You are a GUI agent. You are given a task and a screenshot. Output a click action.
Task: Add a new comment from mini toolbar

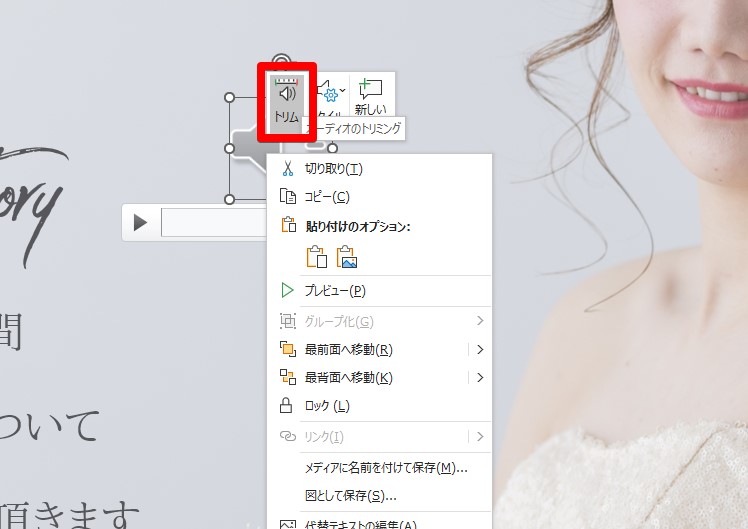tap(371, 97)
